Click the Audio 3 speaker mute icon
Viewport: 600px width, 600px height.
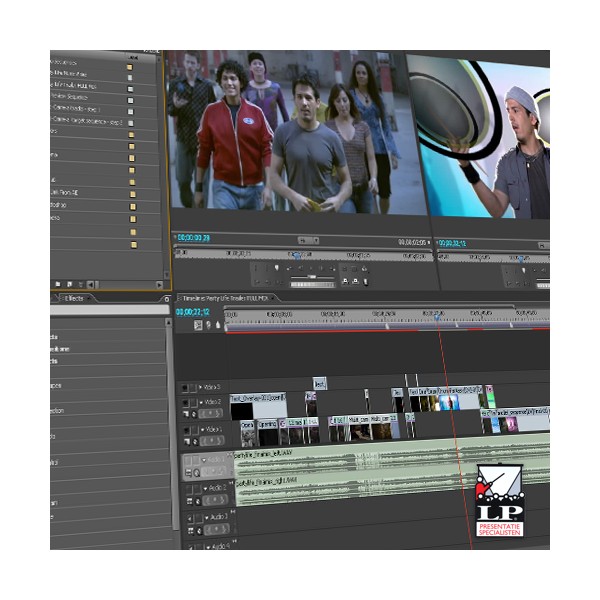pyautogui.click(x=187, y=517)
